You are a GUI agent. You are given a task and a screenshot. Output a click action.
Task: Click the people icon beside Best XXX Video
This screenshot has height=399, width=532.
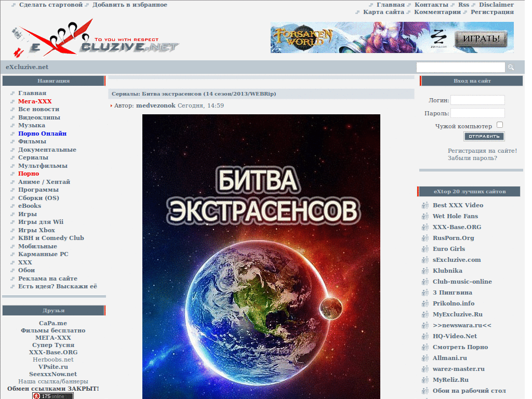pyautogui.click(x=425, y=205)
